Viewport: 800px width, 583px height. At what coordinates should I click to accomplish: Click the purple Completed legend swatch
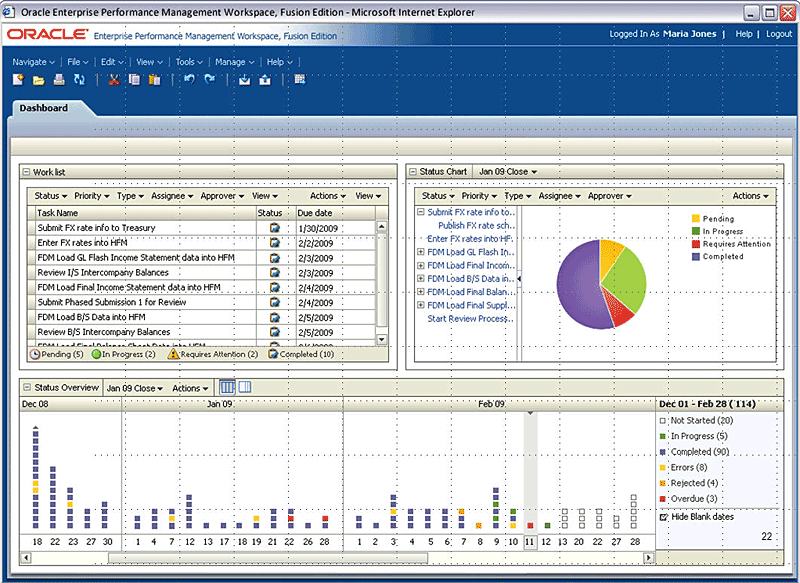click(695, 257)
